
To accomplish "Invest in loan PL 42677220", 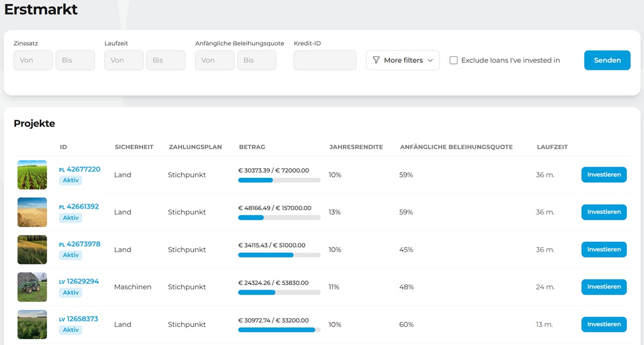I will (x=604, y=175).
